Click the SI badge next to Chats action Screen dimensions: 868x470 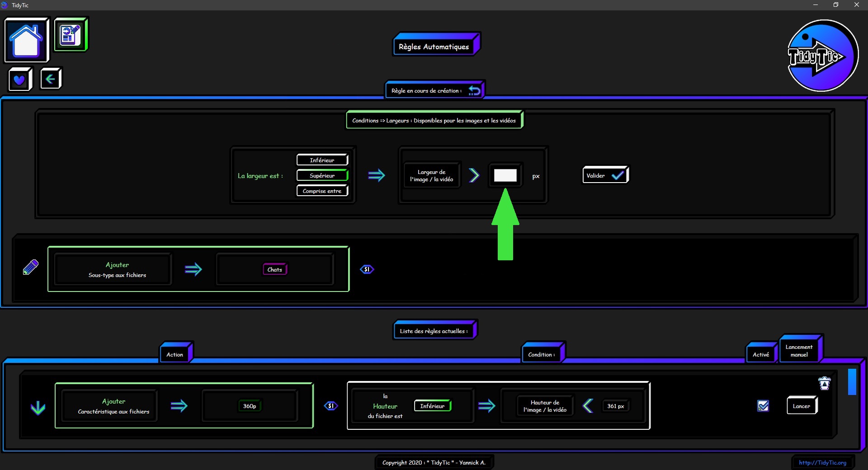click(x=367, y=269)
